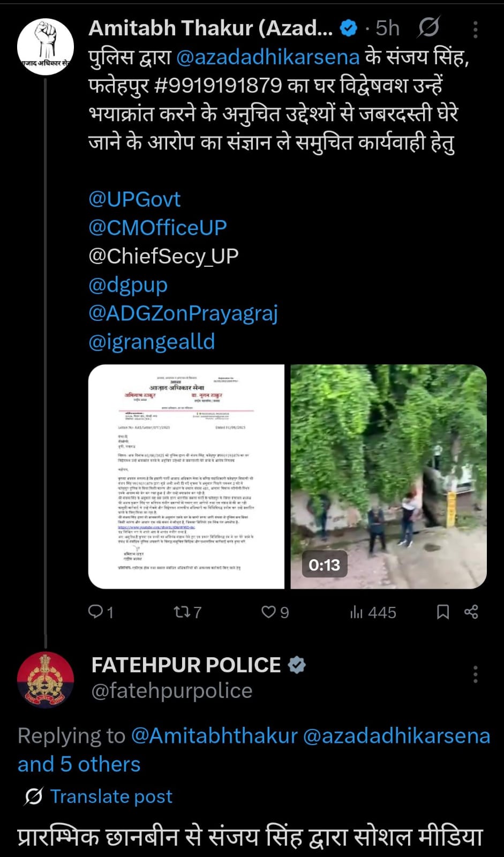
Task: Open the @UPGovt mention
Action: pyautogui.click(x=134, y=199)
